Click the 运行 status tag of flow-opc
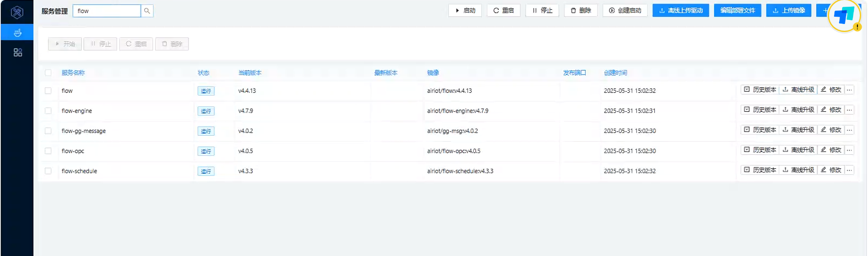Viewport: 868px width, 256px height. coord(206,152)
